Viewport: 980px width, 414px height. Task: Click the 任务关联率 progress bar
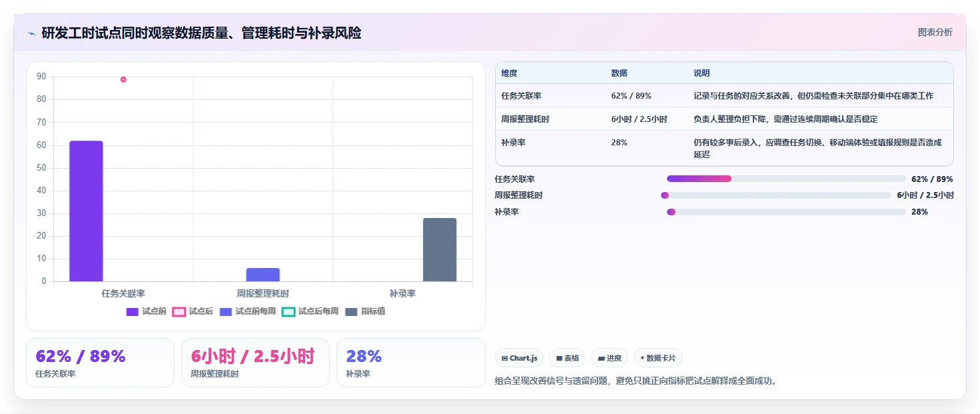[x=786, y=179]
